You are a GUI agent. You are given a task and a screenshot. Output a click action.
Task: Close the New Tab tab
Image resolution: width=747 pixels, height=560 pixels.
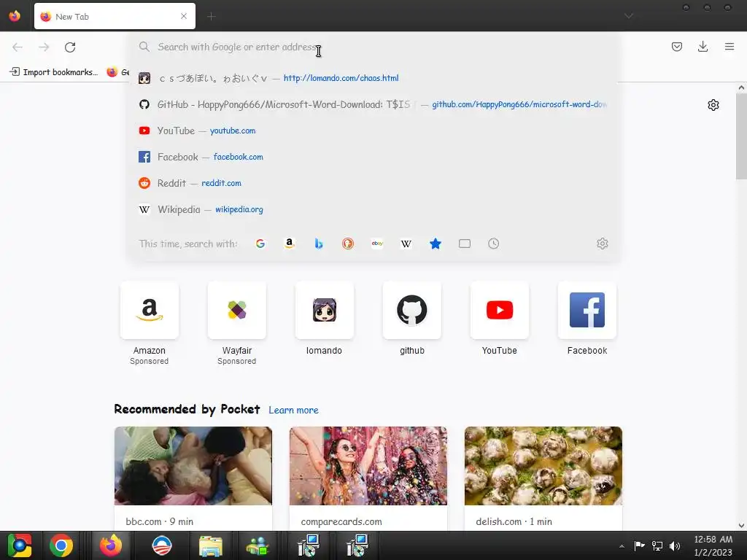tap(184, 16)
